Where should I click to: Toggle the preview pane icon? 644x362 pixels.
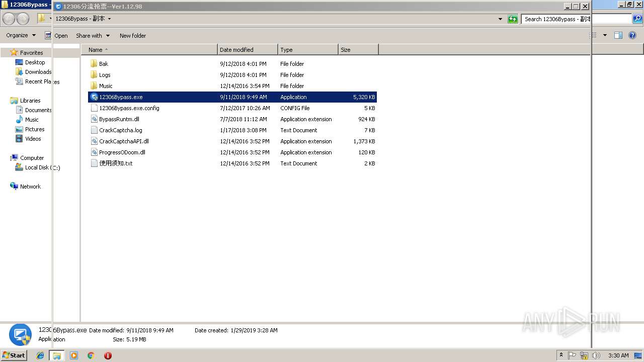point(618,35)
